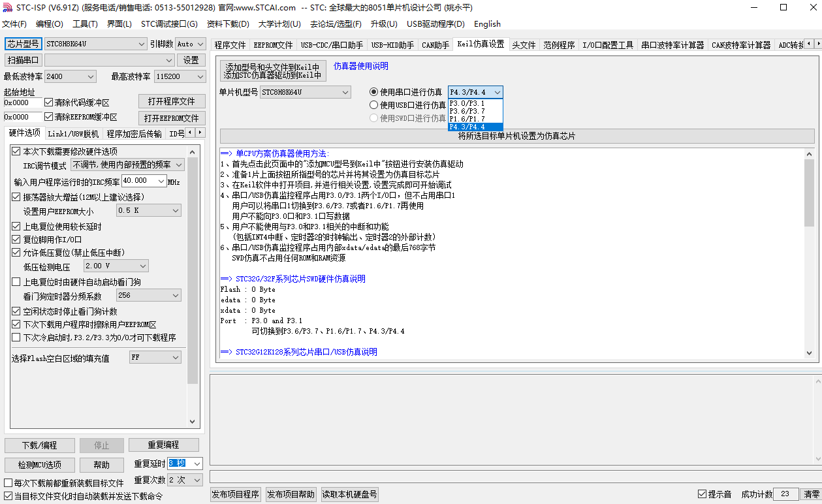Switch to USB-CDC/串口助手 tab
The height and width of the screenshot is (504, 822).
[332, 45]
